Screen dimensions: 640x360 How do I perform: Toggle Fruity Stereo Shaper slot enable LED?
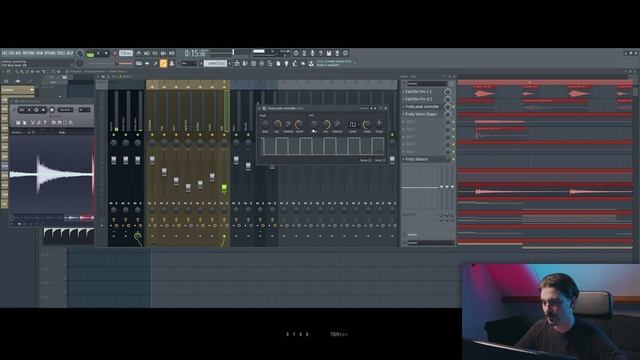click(453, 114)
